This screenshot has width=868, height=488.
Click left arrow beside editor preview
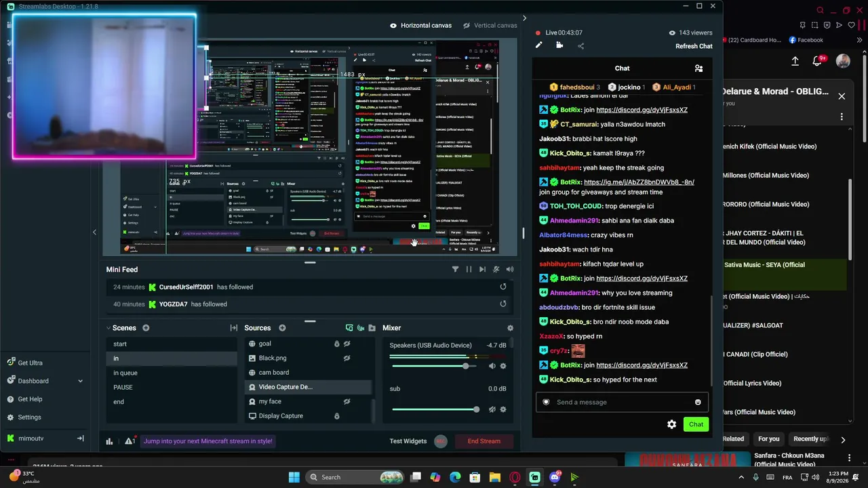click(94, 232)
